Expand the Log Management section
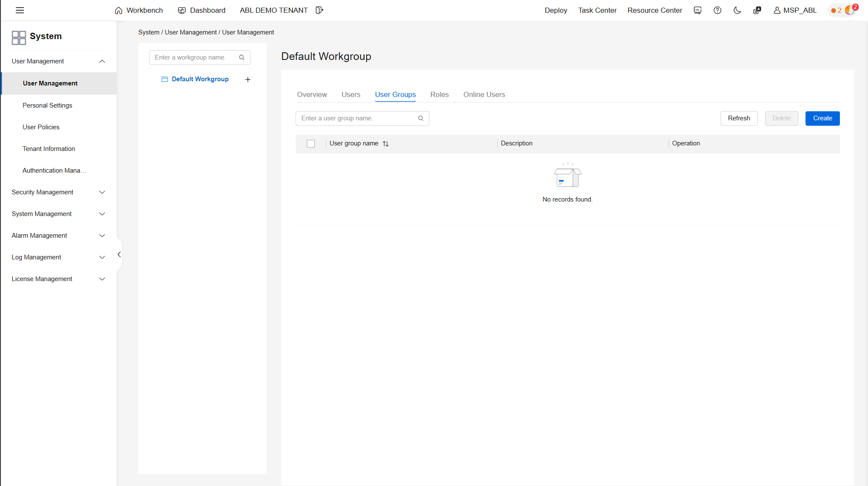The height and width of the screenshot is (486, 868). click(102, 257)
